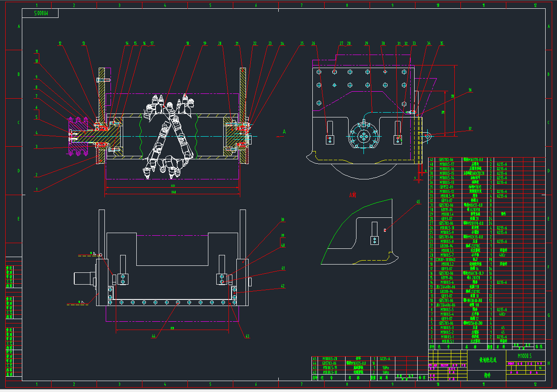Click callout balloon number 4
557x392 pixels.
(37, 133)
